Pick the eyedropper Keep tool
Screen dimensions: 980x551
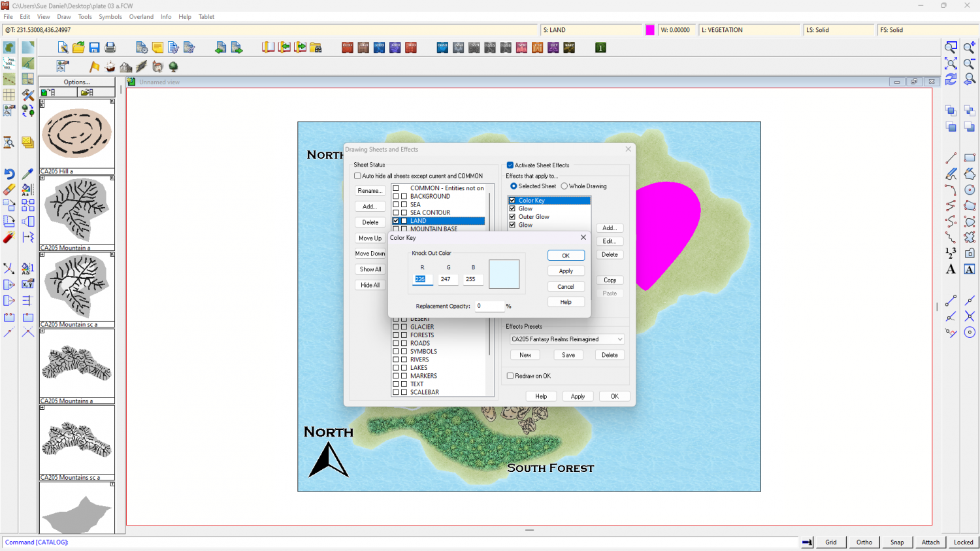click(27, 174)
